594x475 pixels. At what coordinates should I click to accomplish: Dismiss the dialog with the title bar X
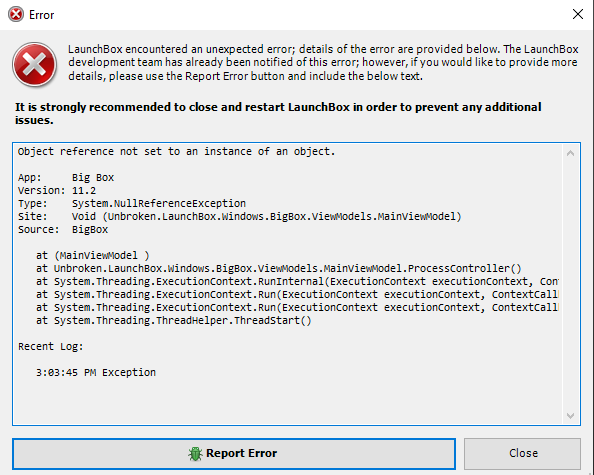coord(578,14)
